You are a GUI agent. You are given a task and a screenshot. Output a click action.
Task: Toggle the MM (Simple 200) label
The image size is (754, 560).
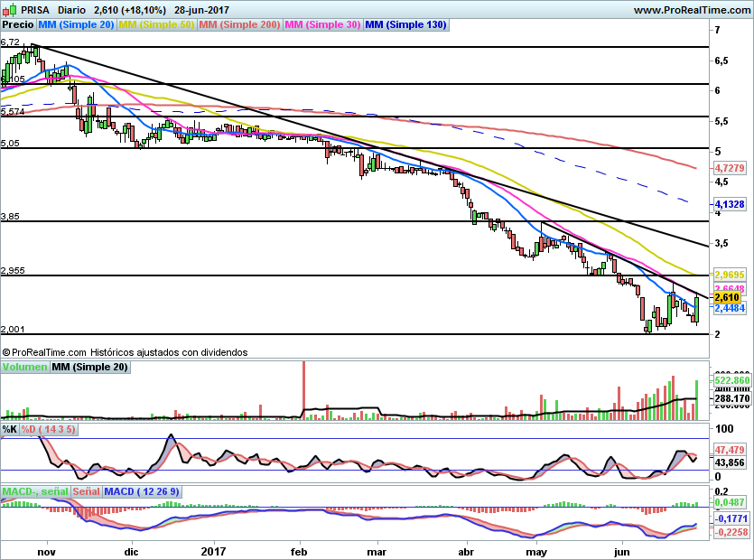click(239, 25)
